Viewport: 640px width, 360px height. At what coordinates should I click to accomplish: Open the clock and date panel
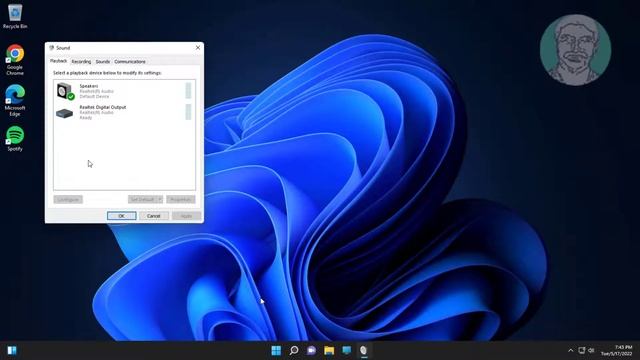[616, 350]
